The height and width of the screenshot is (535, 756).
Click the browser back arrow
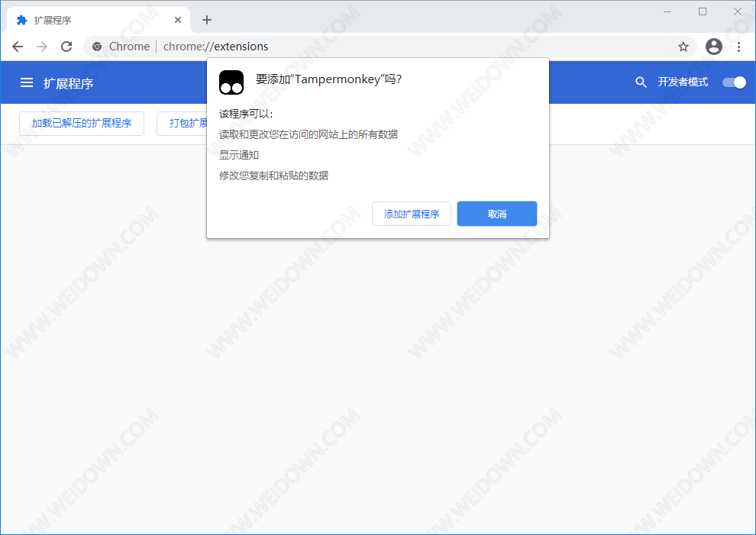[x=18, y=47]
